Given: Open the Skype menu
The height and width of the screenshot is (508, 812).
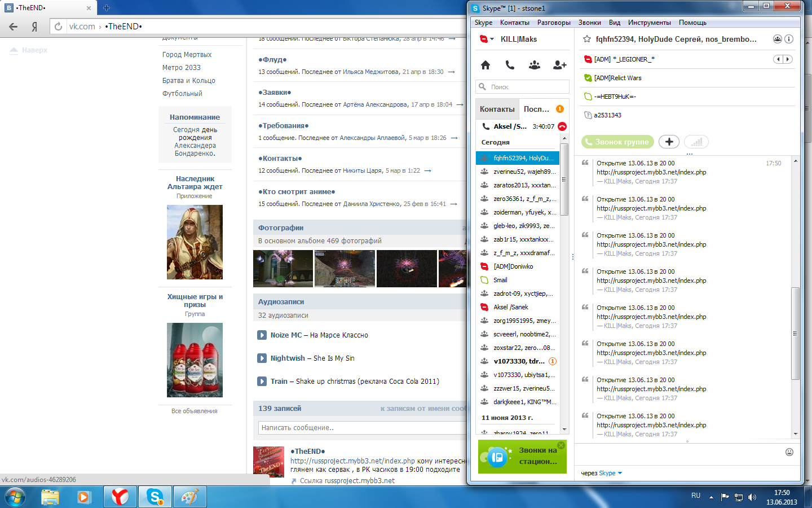Looking at the screenshot, I should pyautogui.click(x=483, y=23).
